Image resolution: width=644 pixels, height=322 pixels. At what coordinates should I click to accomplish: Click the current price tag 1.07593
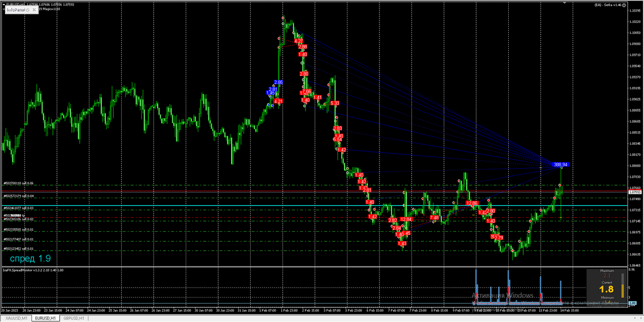(635, 192)
